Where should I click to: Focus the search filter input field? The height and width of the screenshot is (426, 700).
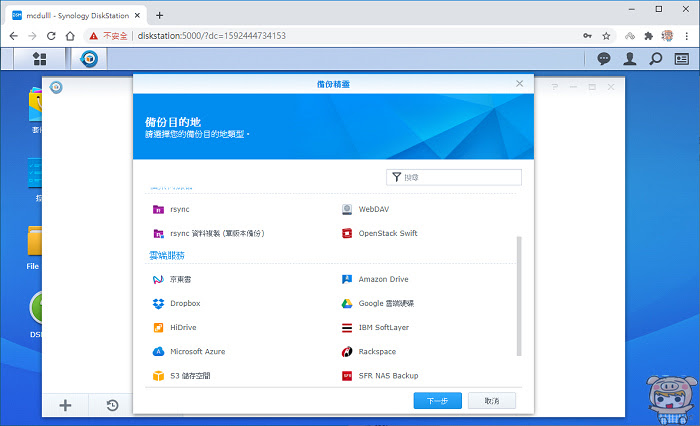click(x=454, y=177)
